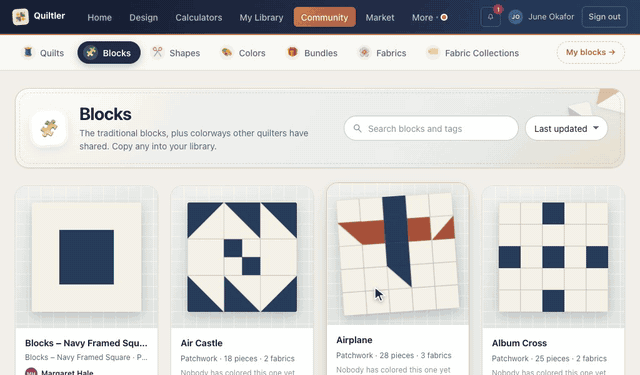Open the Air Castle block thumbnail
640x375 pixels.
[x=242, y=257]
